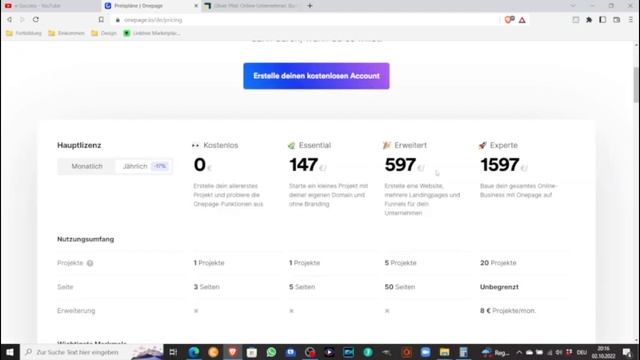Show hidden system tray icons

coord(519,352)
